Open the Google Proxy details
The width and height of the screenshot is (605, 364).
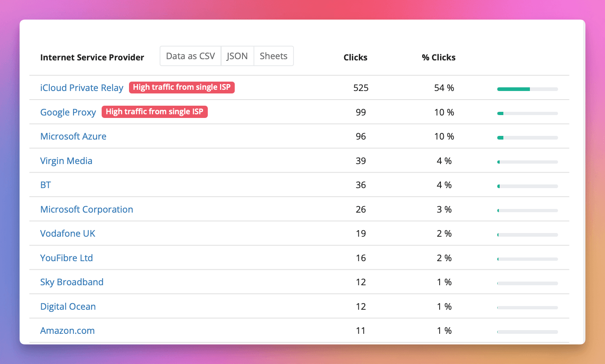pos(68,112)
